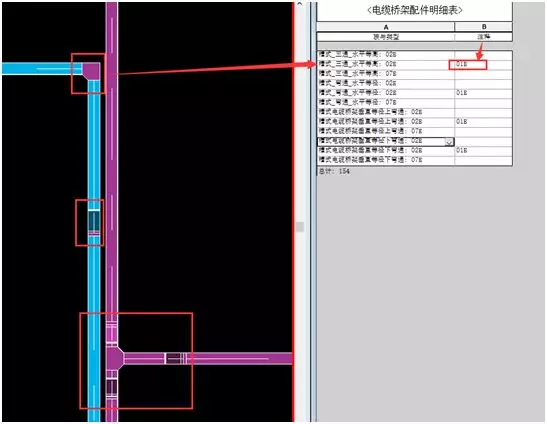Click the 注释 header cell
This screenshot has width=547, height=424.
click(x=484, y=37)
